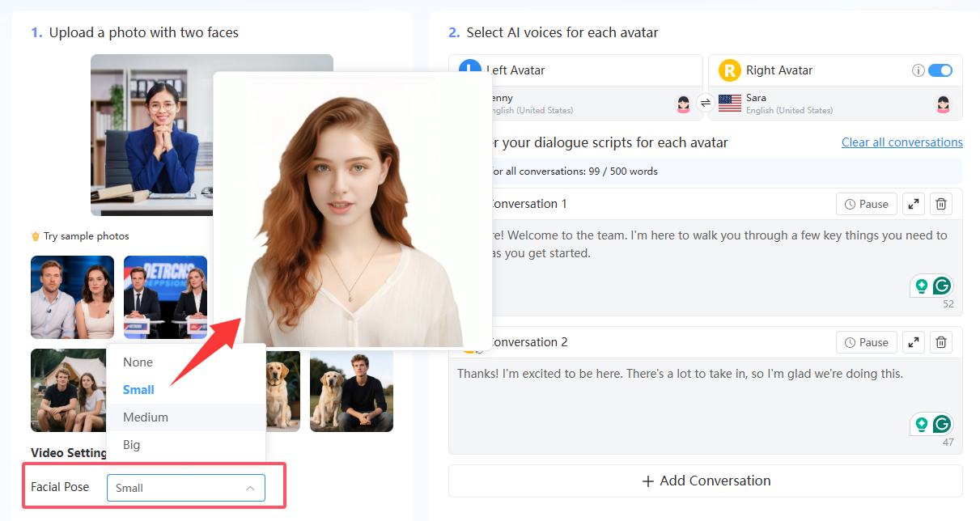Delete Conversation 2 with trash icon
Viewport: 980px width, 521px height.
[940, 343]
